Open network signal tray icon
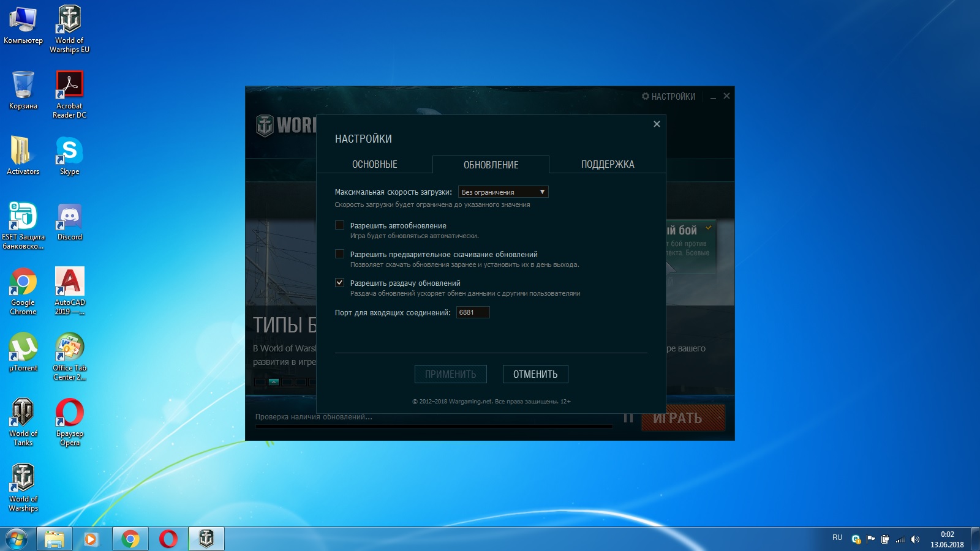980x551 pixels. [x=900, y=539]
